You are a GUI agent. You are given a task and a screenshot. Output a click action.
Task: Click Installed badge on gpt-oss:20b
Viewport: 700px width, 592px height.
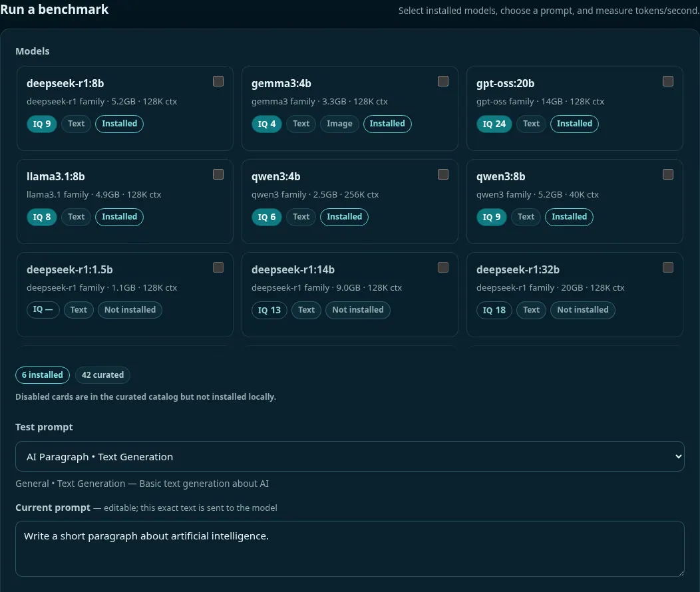pos(574,124)
